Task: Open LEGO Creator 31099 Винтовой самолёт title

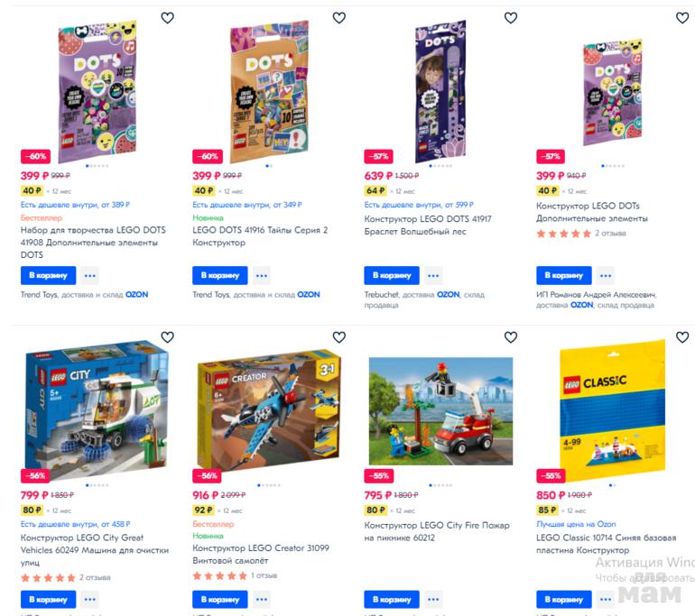Action: [x=261, y=554]
